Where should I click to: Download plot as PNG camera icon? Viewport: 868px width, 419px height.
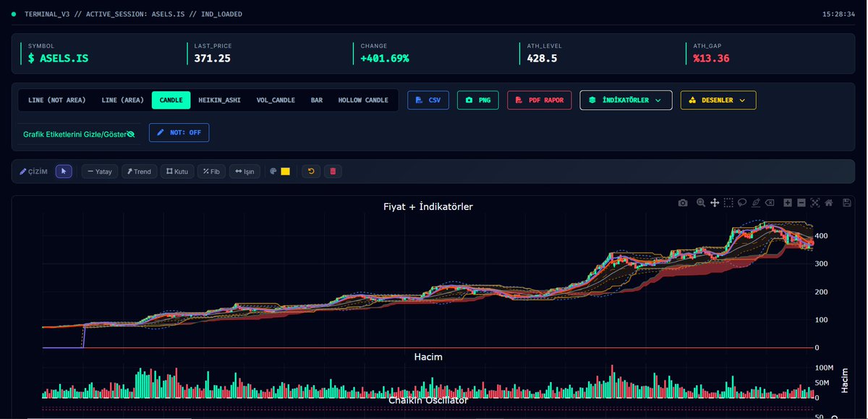(x=683, y=203)
